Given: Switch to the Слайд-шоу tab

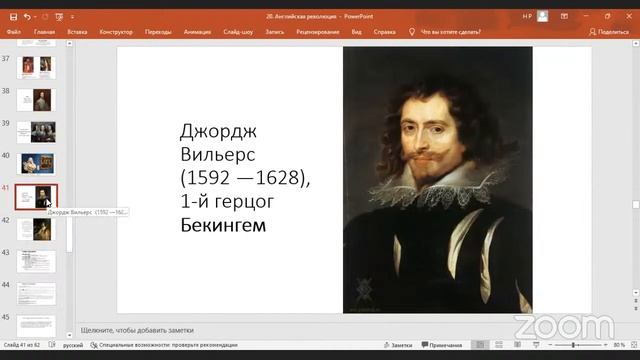Looking at the screenshot, I should pyautogui.click(x=238, y=32).
